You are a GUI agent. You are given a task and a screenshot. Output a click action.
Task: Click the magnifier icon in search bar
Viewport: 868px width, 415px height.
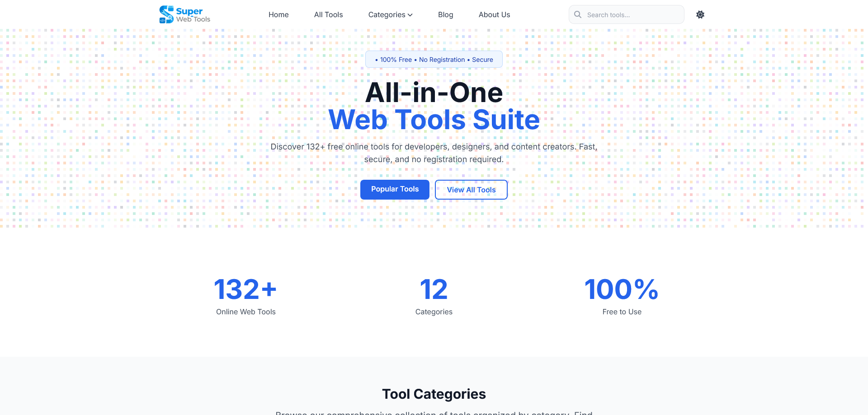578,14
